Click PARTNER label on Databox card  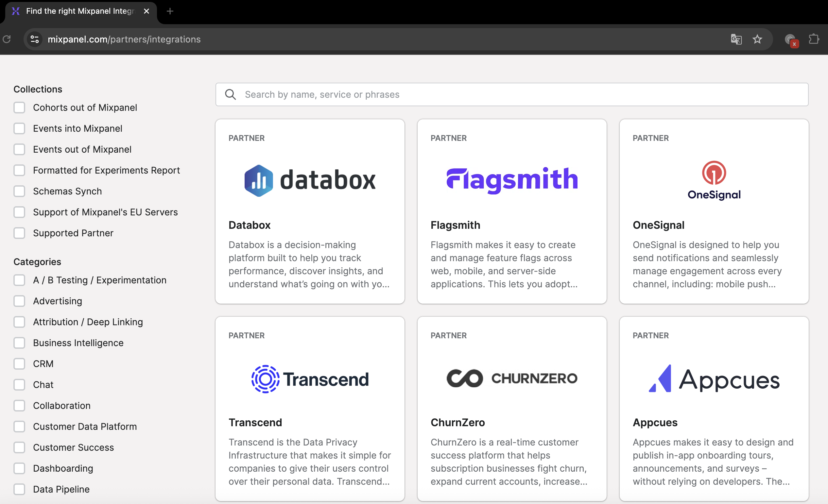(x=246, y=138)
